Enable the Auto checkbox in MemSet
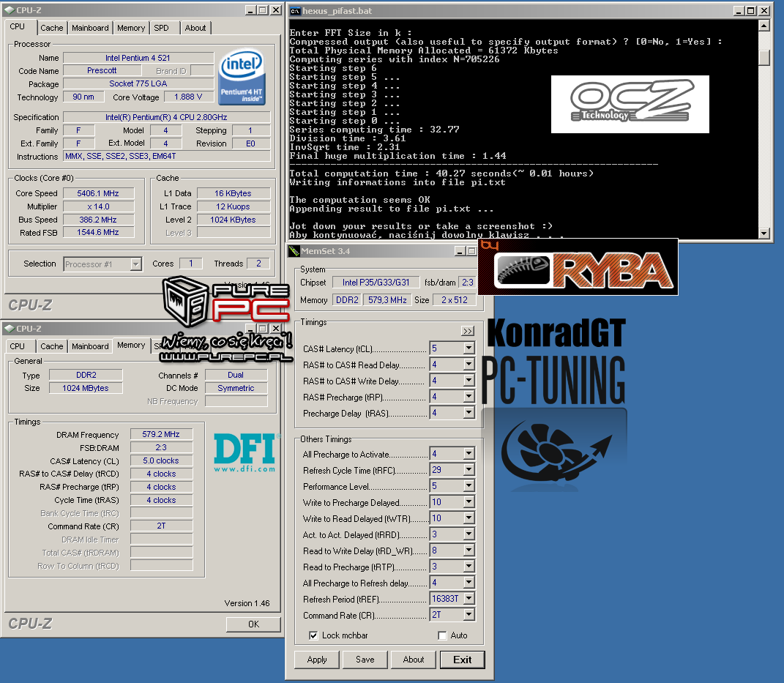 click(x=442, y=635)
